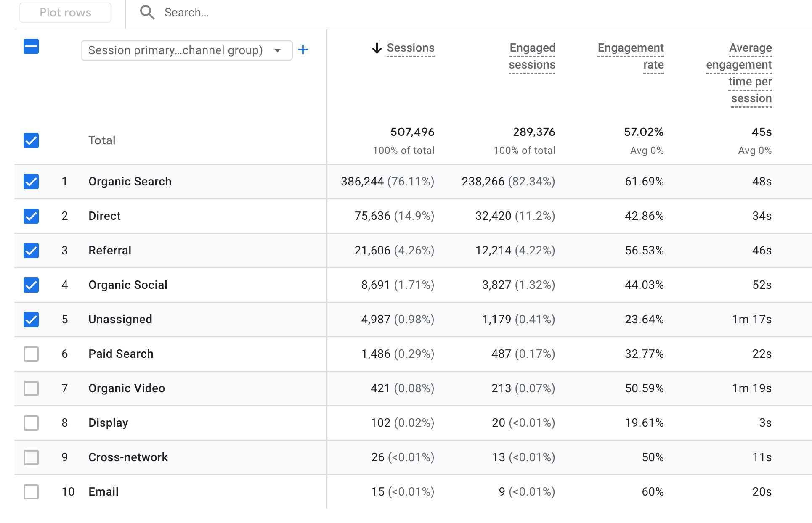Click the descending sort arrow beside Sessions
The width and height of the screenshot is (812, 523).
(377, 48)
